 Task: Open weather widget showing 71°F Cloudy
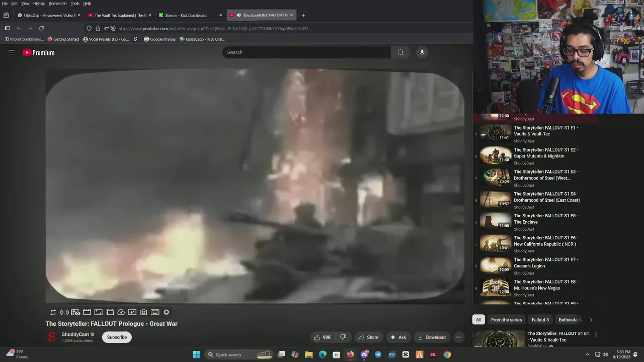point(18,354)
